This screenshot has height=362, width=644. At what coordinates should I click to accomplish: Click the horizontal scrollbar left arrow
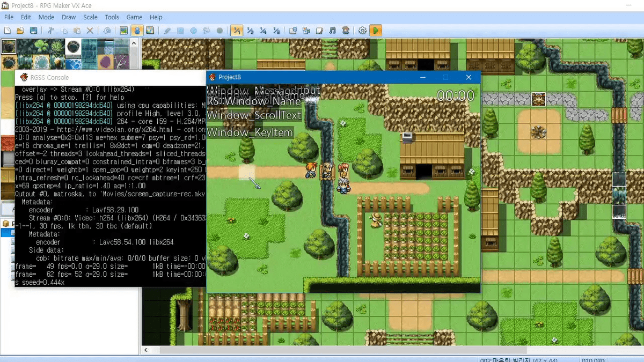(x=145, y=350)
